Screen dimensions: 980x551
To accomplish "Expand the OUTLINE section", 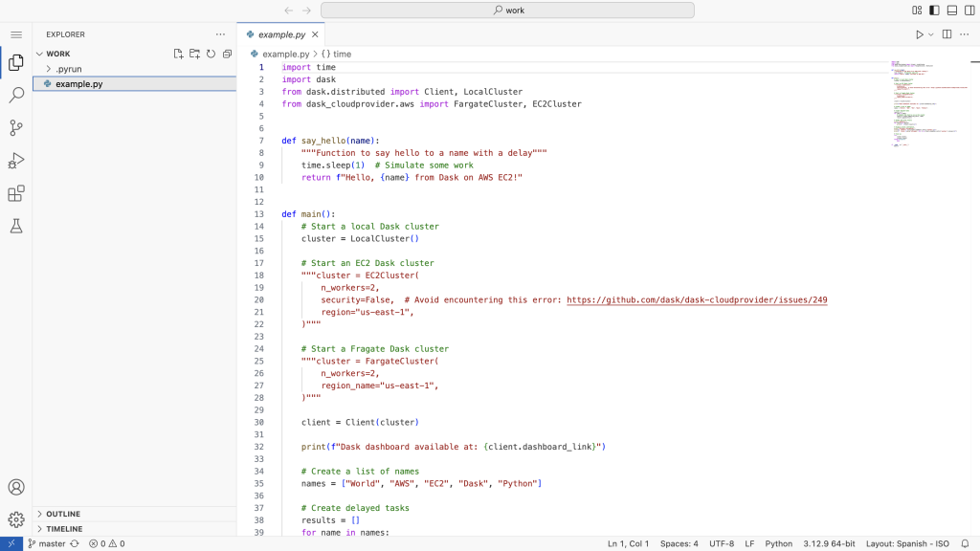I will coord(63,514).
